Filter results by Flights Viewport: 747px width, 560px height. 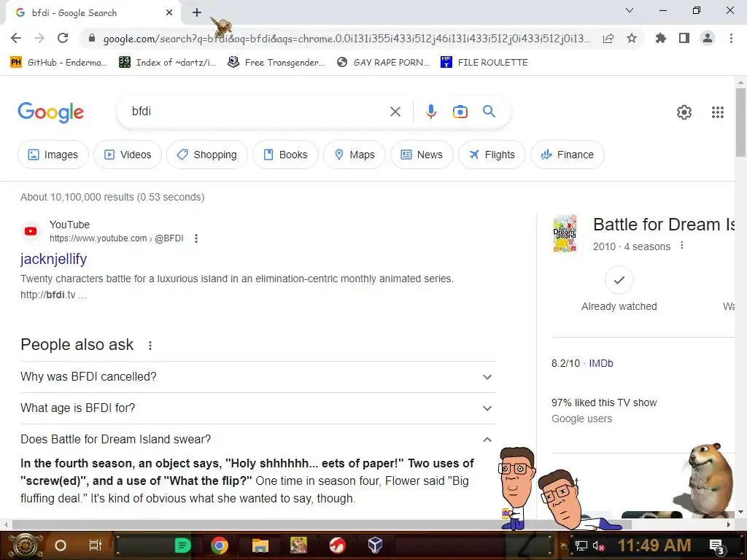click(492, 155)
